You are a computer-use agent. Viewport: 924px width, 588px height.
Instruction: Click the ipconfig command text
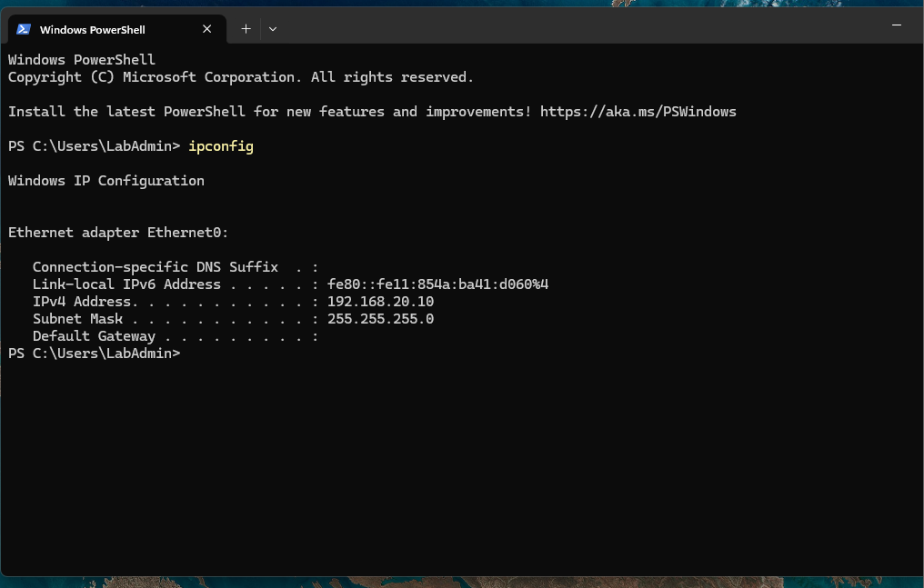220,145
